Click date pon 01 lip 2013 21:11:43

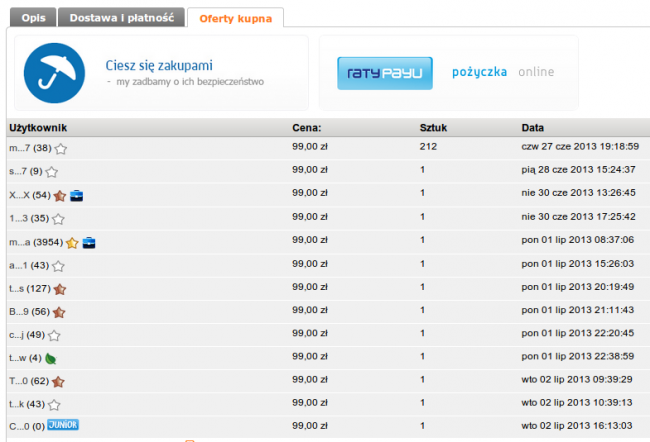[x=577, y=311]
